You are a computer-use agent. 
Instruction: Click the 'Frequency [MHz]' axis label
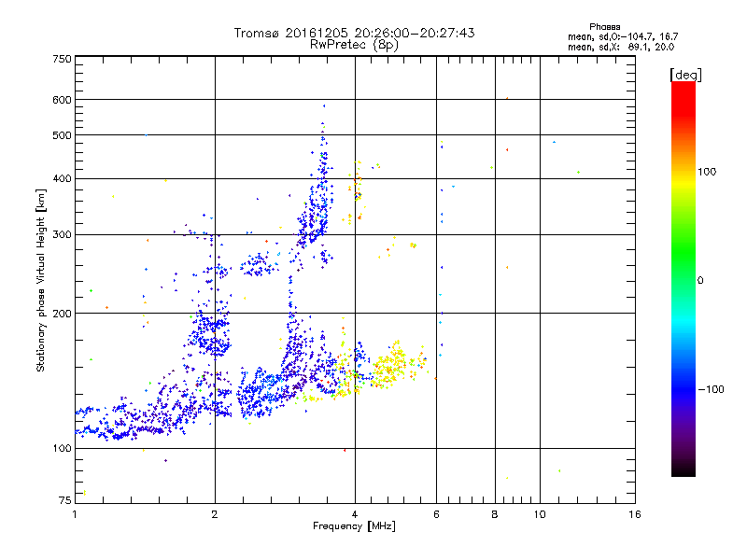(x=354, y=526)
